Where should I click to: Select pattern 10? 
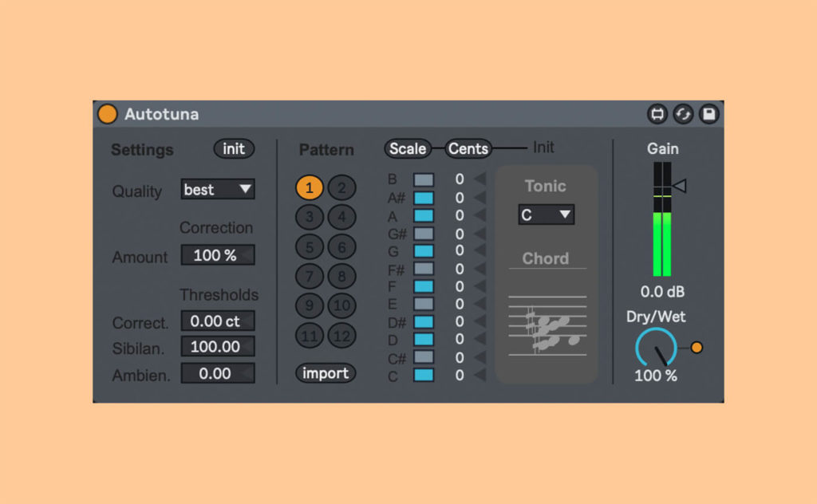click(x=341, y=305)
